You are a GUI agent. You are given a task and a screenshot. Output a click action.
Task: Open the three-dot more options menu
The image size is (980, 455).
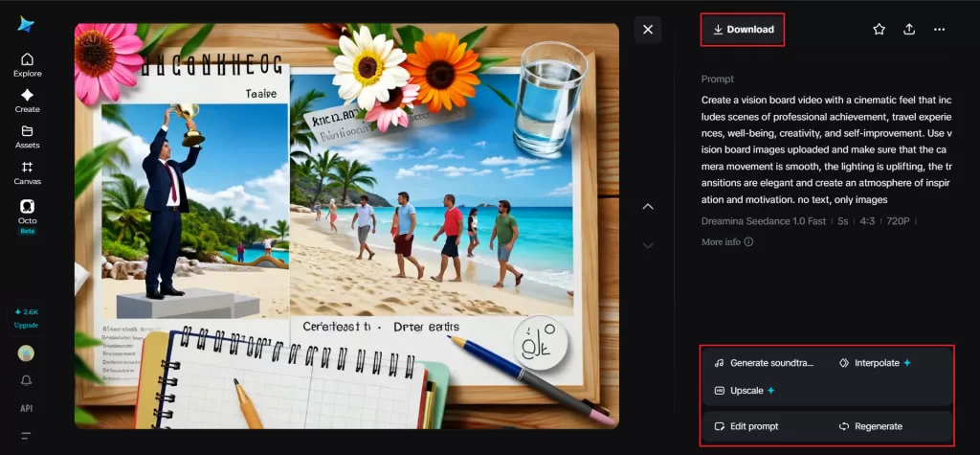[940, 30]
